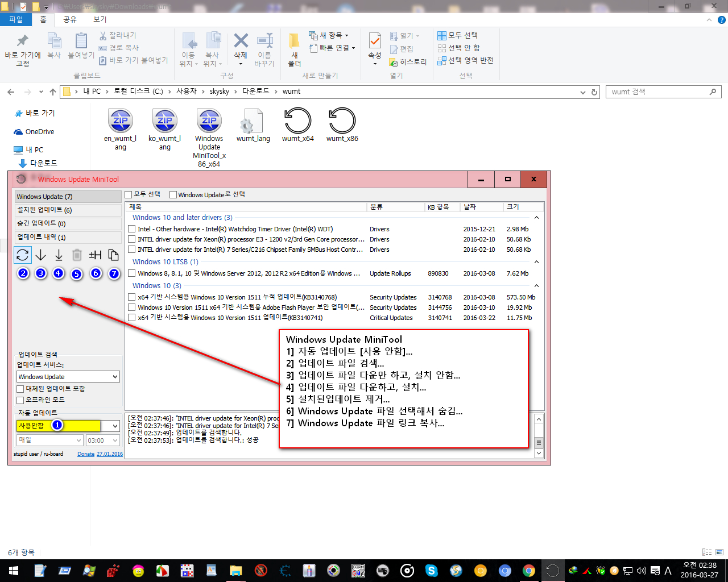Switch to the 업데이트 내역 (1) tab
Screen dimensions: 728x582
(68, 238)
